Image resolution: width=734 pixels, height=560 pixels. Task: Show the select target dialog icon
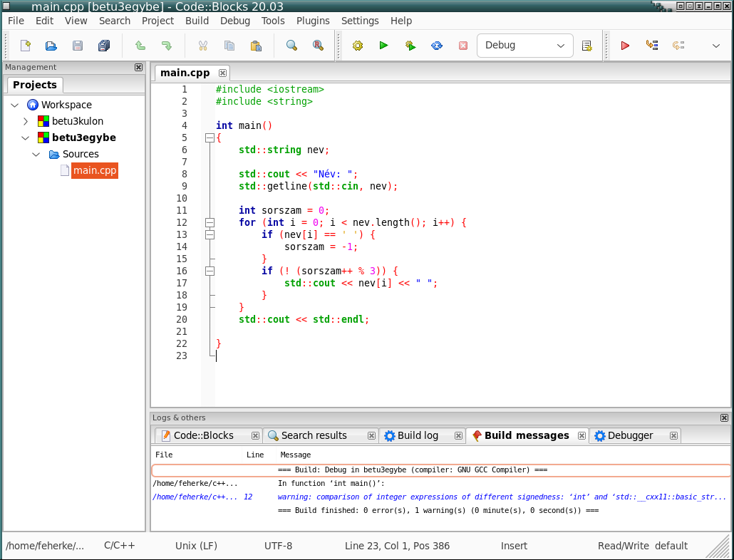pos(586,46)
